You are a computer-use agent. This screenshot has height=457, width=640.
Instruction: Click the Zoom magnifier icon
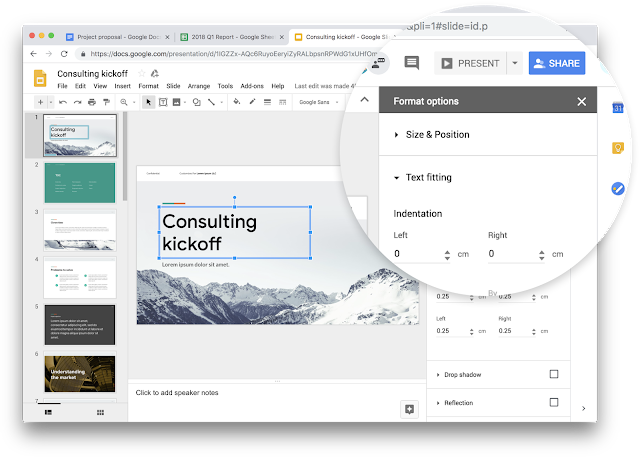coord(124,102)
